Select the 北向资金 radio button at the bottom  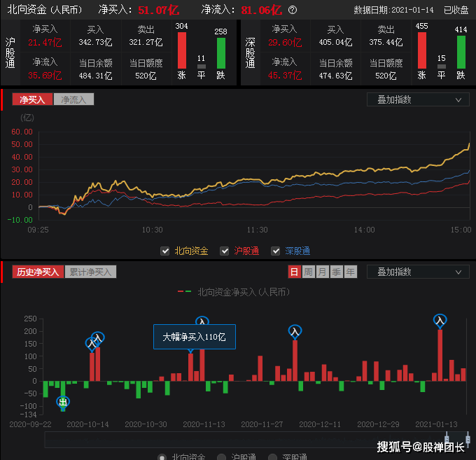[x=162, y=457]
